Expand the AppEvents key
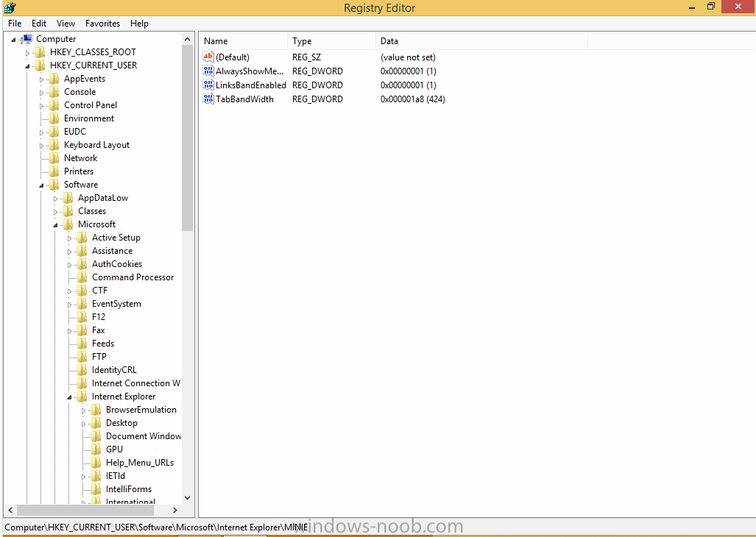The image size is (756, 537). click(x=41, y=79)
